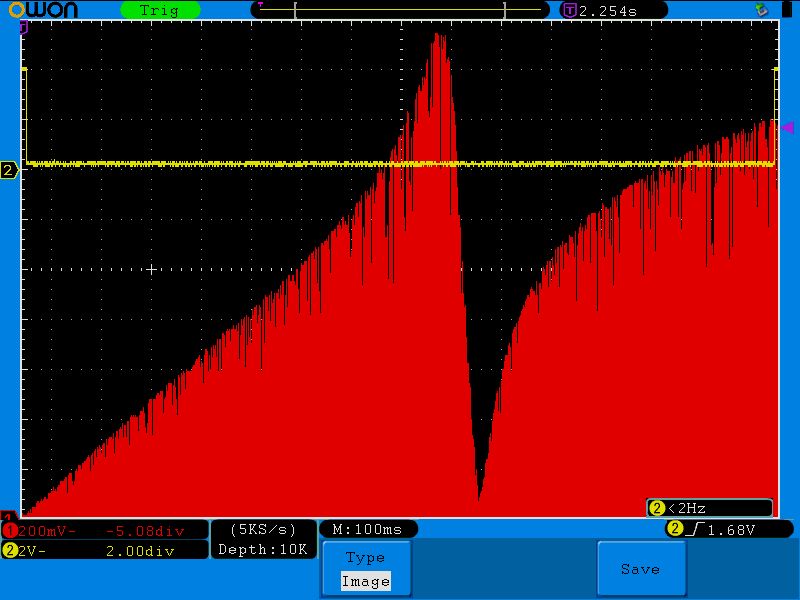Click the 1.68V trigger level readout
Viewport: 800px width, 600px height.
731,530
